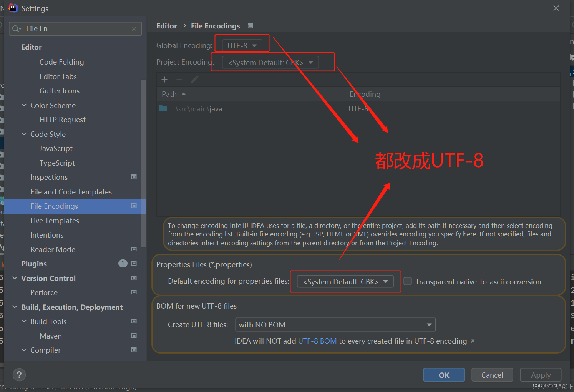This screenshot has height=392, width=574.
Task: Open File and Code Templates settings
Action: click(71, 192)
